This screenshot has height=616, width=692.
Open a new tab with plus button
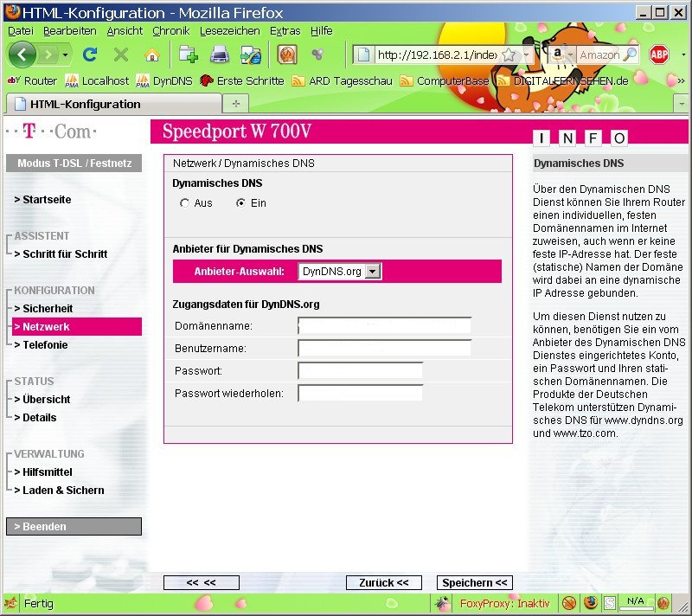(x=236, y=104)
